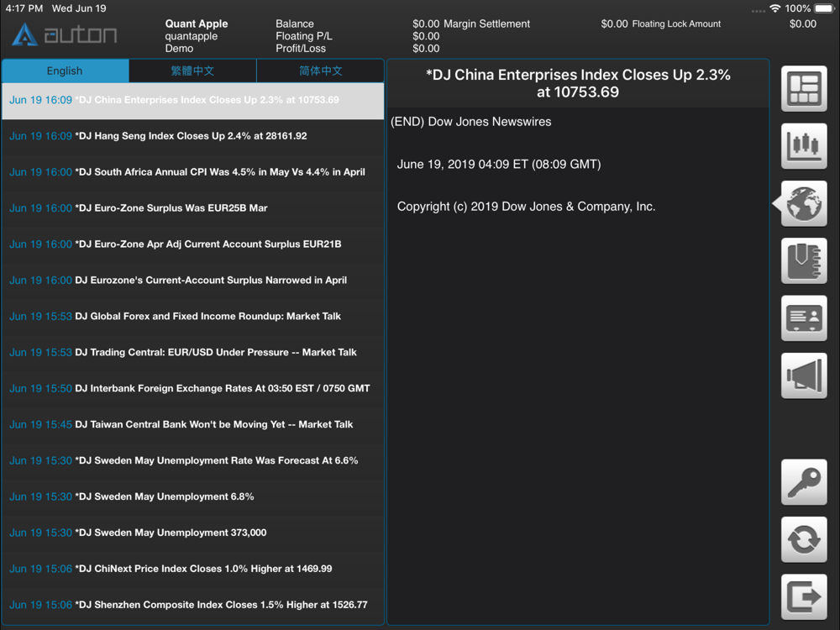840x630 pixels.
Task: Click the Quant Apple account name
Action: [x=196, y=24]
